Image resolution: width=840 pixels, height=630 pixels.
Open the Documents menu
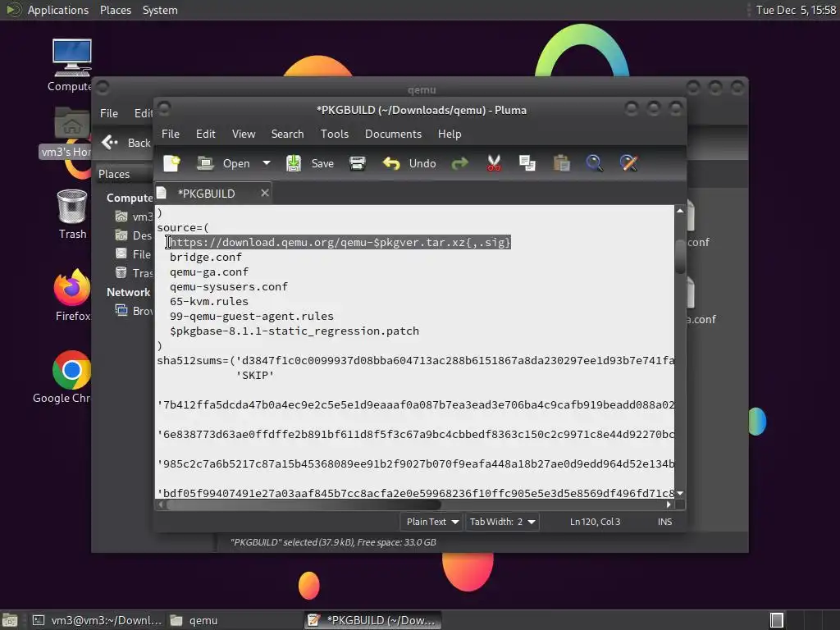pos(393,134)
